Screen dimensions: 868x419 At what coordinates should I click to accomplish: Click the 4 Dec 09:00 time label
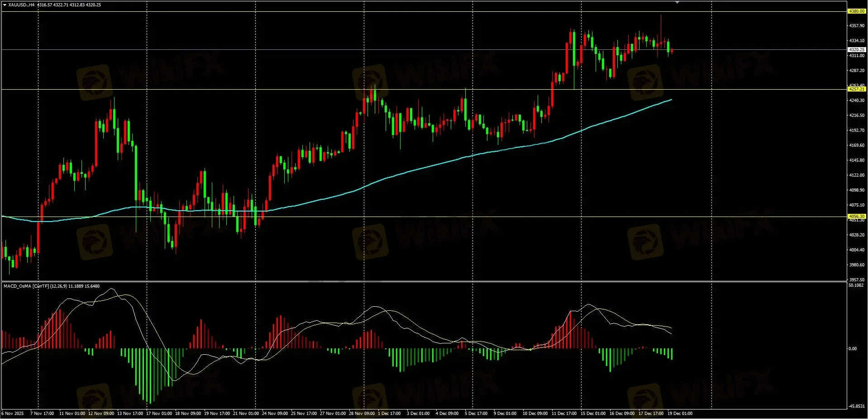point(447,414)
